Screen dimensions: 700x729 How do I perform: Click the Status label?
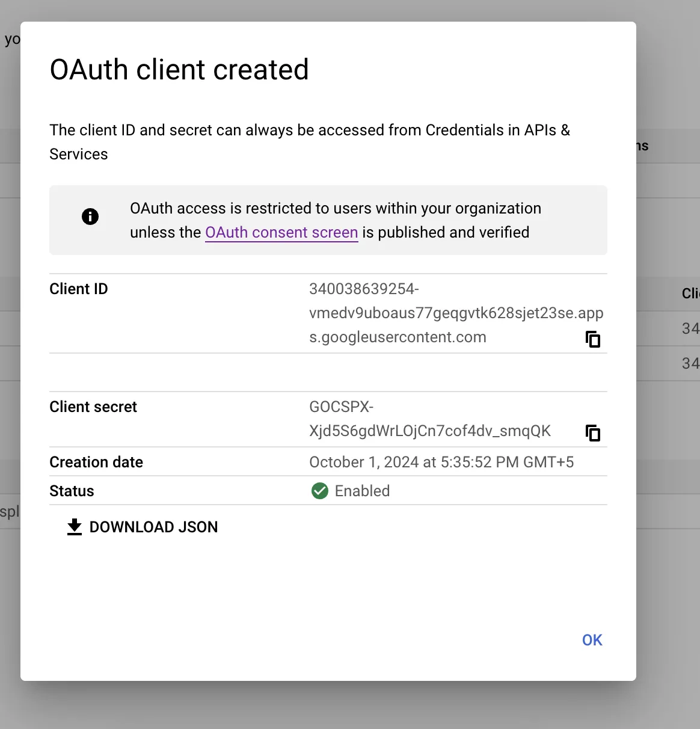tap(72, 491)
